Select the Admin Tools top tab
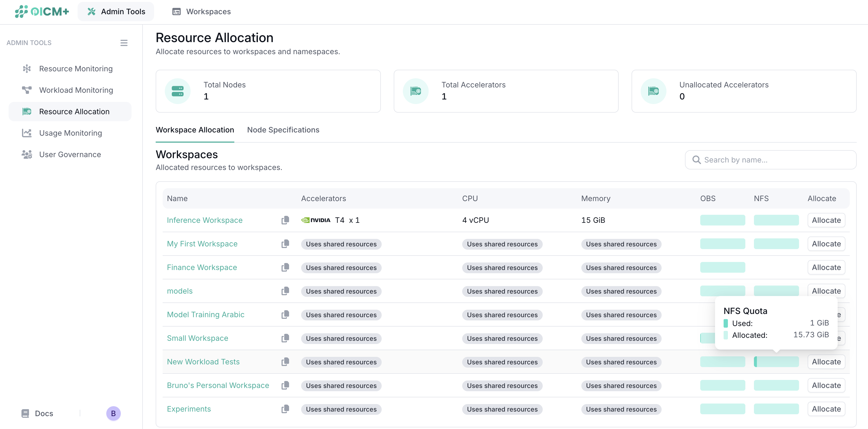This screenshot has height=429, width=868. (116, 12)
